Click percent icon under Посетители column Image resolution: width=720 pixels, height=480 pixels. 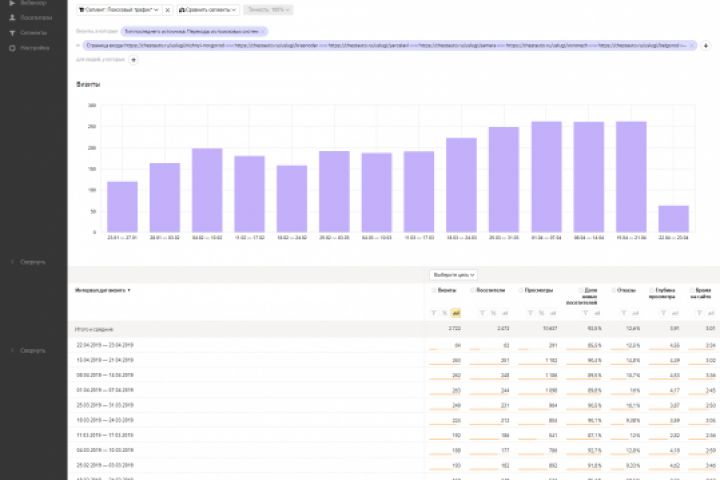click(494, 313)
